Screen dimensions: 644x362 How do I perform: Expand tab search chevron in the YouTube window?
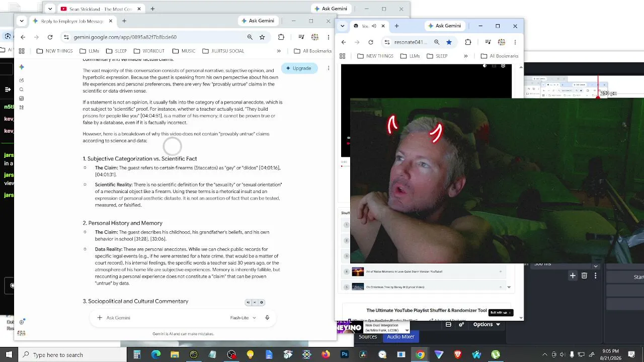[x=50, y=9]
